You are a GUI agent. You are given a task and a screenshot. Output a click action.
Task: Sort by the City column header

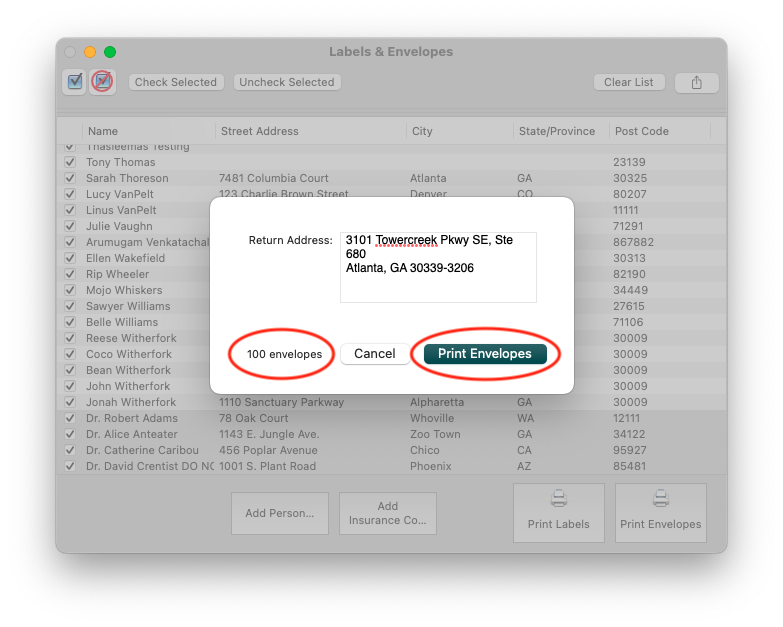pos(459,131)
